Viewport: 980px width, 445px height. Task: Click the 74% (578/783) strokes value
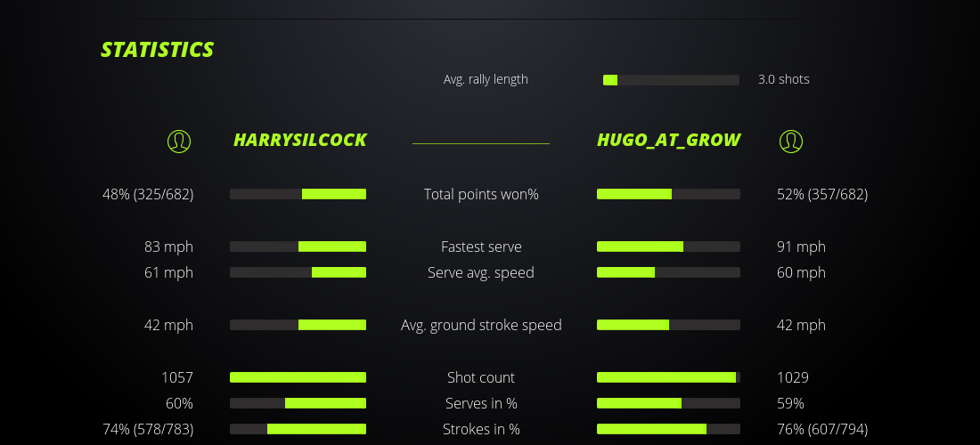(x=148, y=429)
